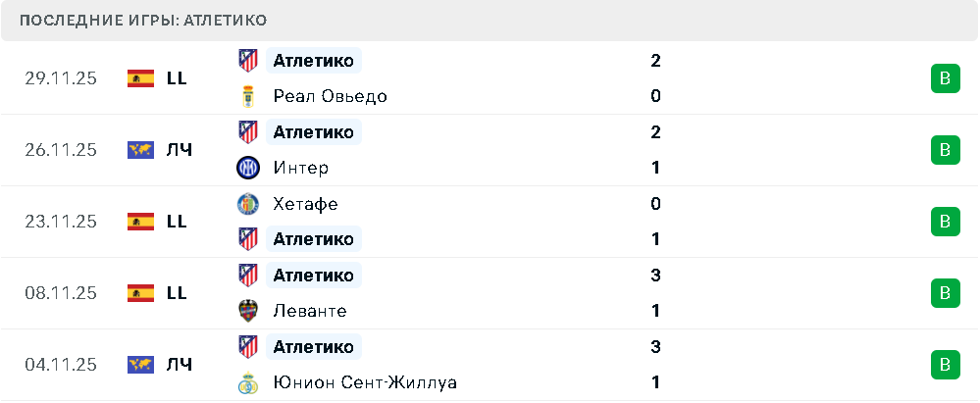Select the 08.11.25 match date
The width and height of the screenshot is (980, 403).
coord(61,293)
